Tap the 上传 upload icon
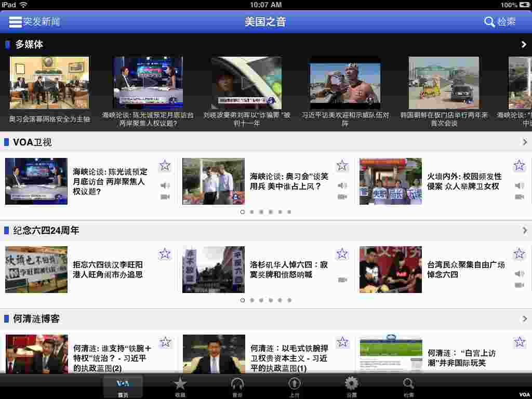532x399 pixels. tap(294, 382)
